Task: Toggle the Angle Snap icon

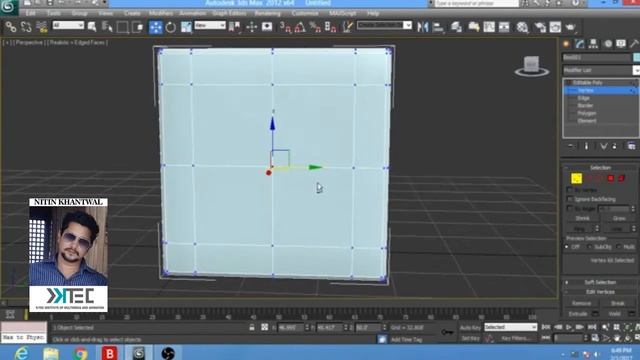Action: coord(300,27)
